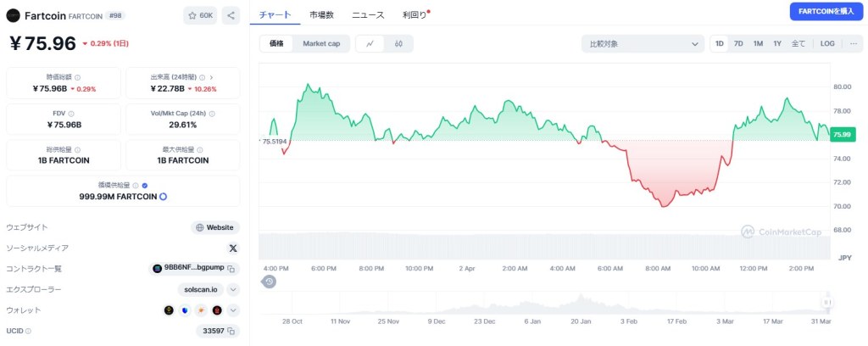Click third wallet icon in ウォレット row
Screen dimensions: 868x346
pyautogui.click(x=201, y=310)
